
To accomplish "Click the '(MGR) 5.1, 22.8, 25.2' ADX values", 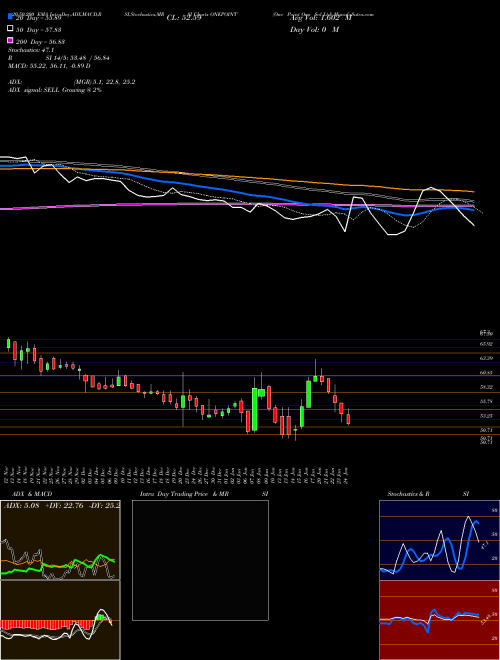I will [104, 82].
